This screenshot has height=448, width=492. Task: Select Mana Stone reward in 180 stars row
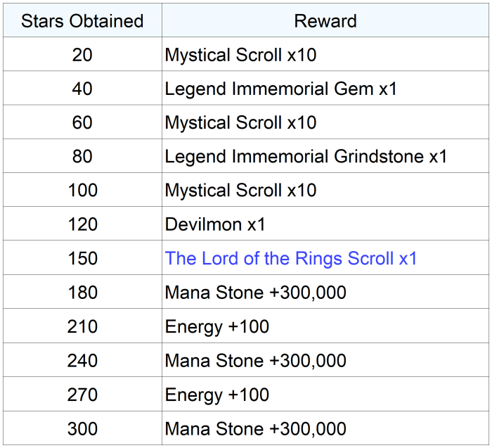pos(255,293)
